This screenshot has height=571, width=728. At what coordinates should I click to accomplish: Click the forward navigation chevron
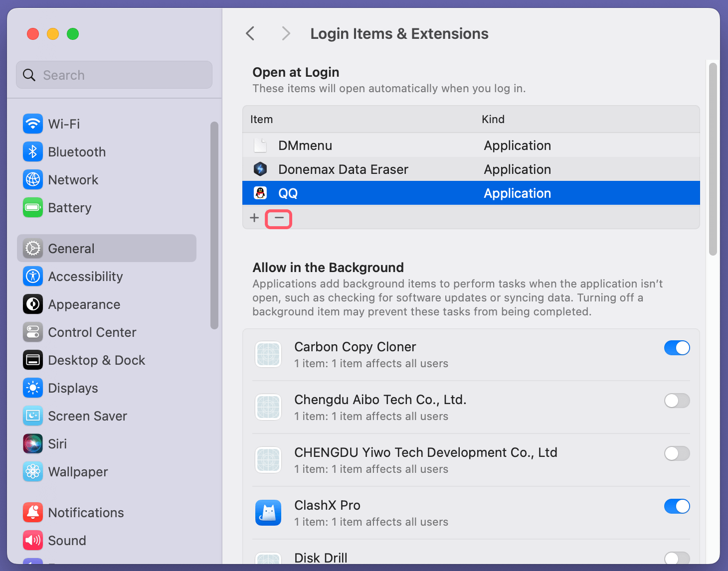click(285, 33)
